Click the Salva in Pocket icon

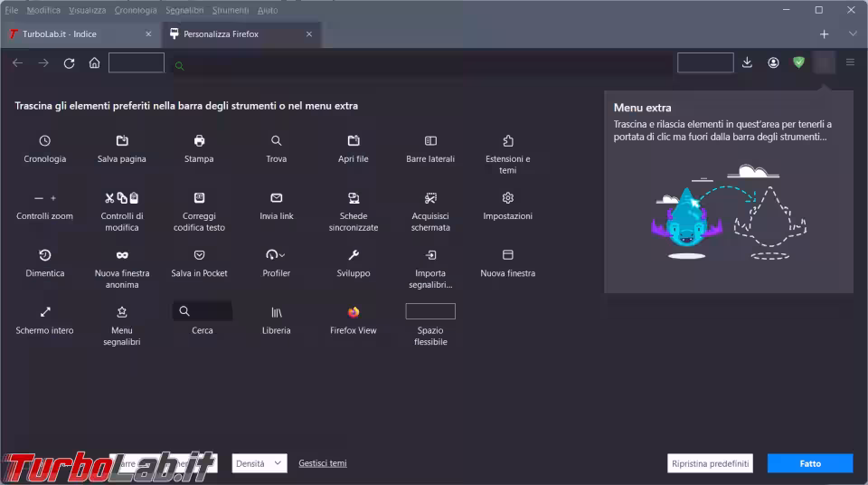(x=199, y=255)
